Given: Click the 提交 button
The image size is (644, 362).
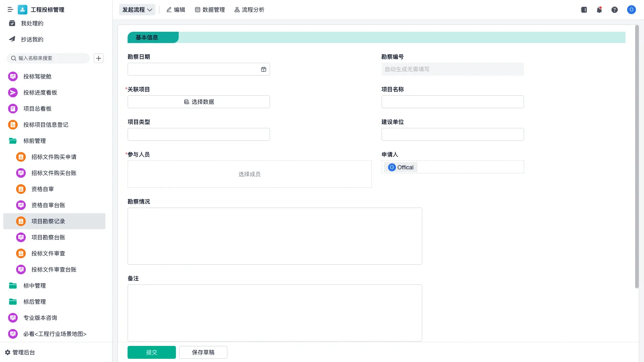Looking at the screenshot, I should [151, 352].
